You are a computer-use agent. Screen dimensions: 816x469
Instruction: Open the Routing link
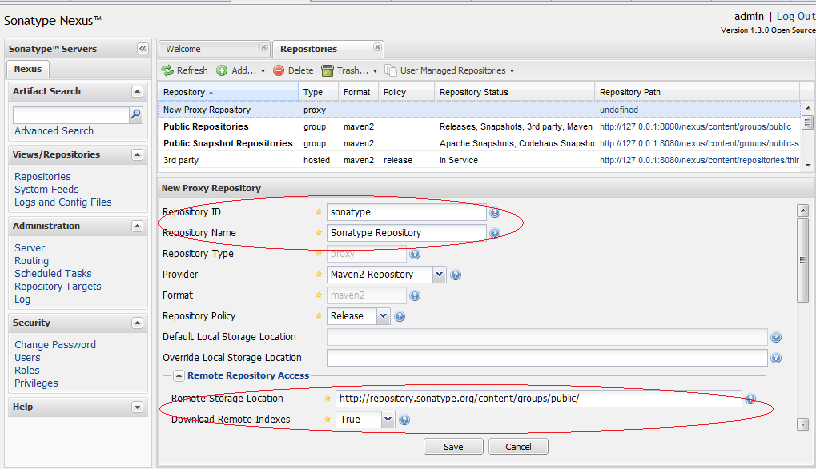click(31, 261)
